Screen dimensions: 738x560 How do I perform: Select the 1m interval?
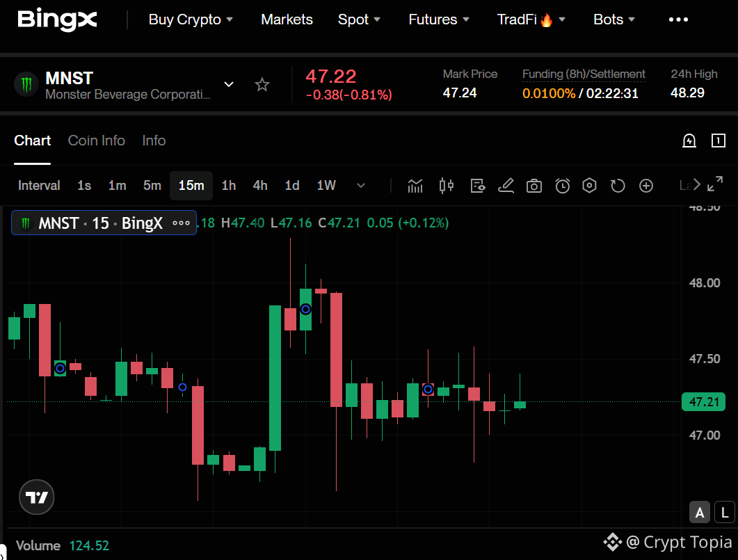117,186
